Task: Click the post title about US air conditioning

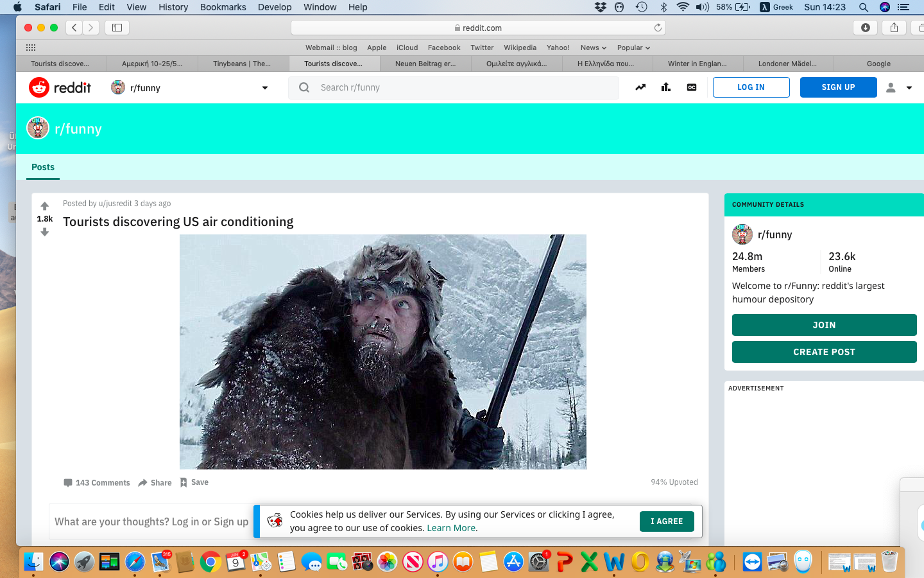Action: (x=178, y=222)
